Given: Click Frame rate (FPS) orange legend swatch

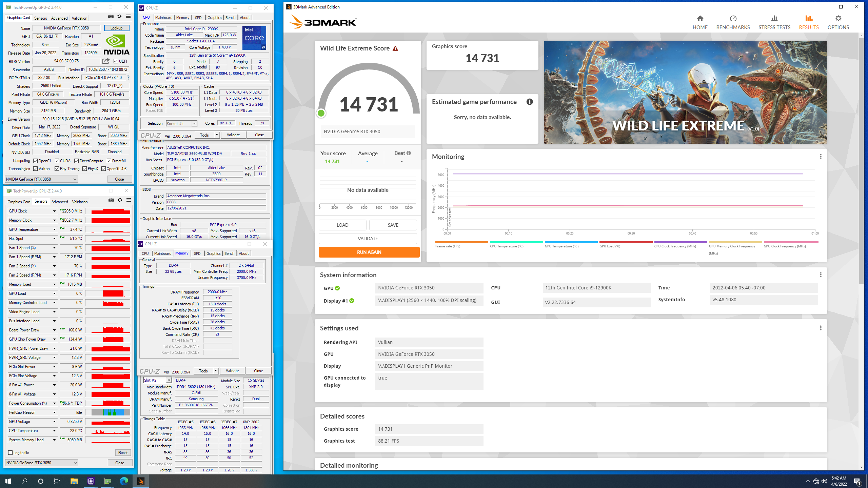Looking at the screenshot, I should coord(462,242).
